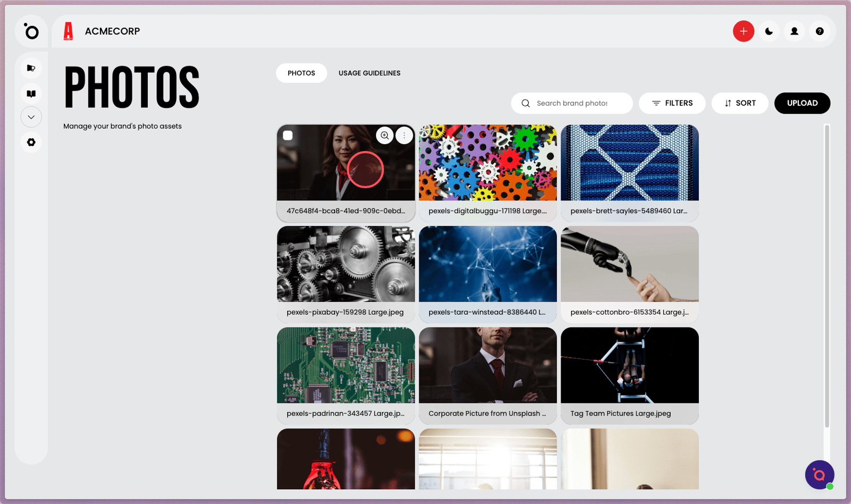
Task: Open the Filters panel
Action: point(672,103)
